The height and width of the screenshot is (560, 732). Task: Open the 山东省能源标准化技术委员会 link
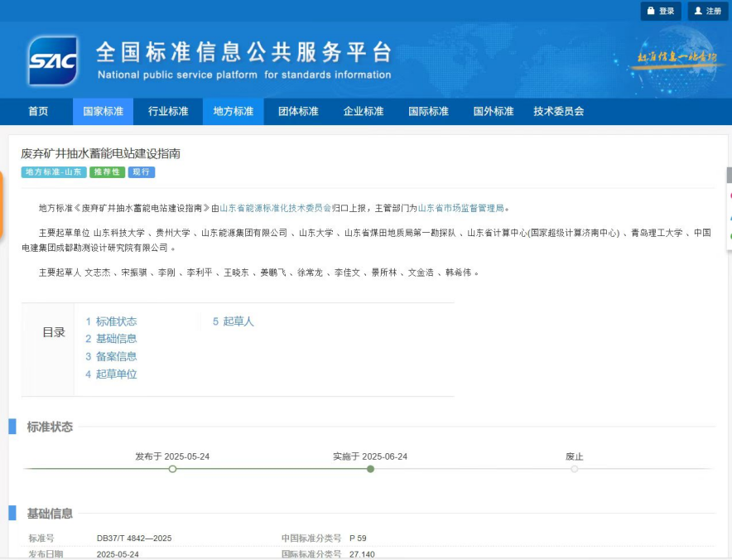(x=275, y=208)
